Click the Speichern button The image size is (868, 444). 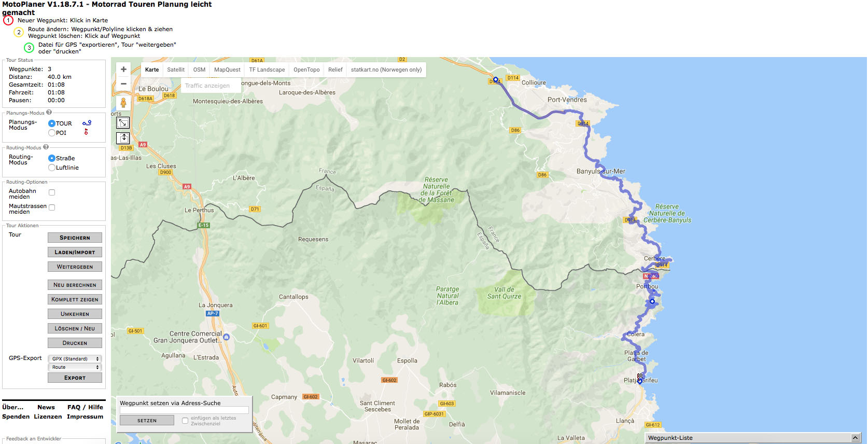pyautogui.click(x=75, y=238)
